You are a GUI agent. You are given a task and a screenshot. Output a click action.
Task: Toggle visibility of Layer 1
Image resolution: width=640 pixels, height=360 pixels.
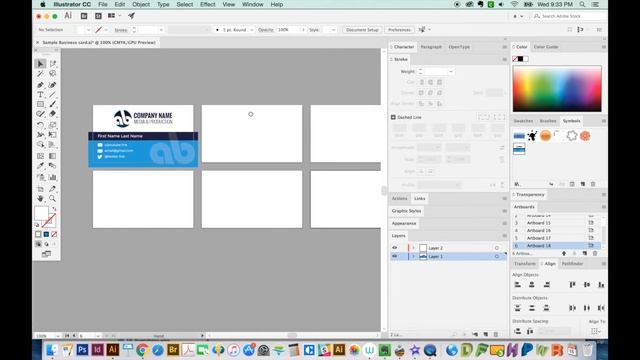(394, 256)
